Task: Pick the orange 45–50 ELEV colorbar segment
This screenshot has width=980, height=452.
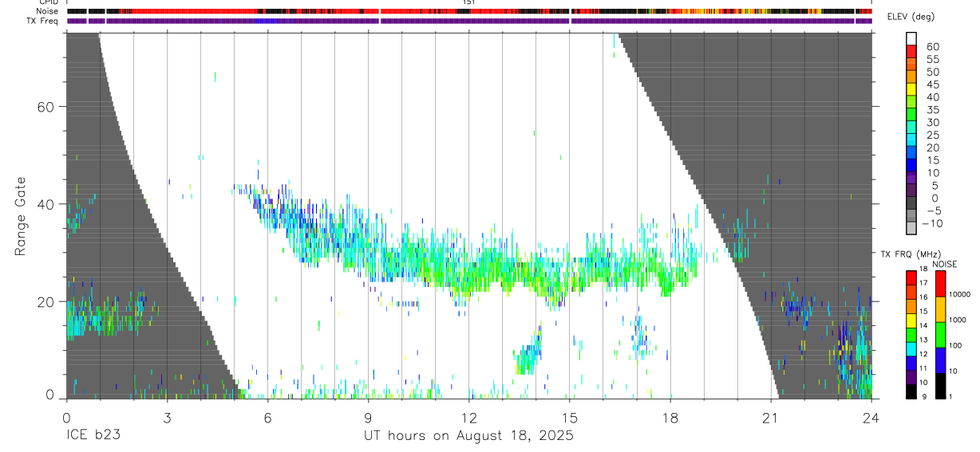Action: 911,78
